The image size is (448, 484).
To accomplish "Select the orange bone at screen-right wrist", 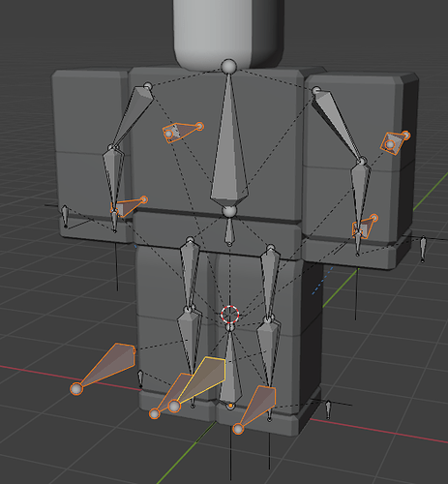I will click(365, 226).
